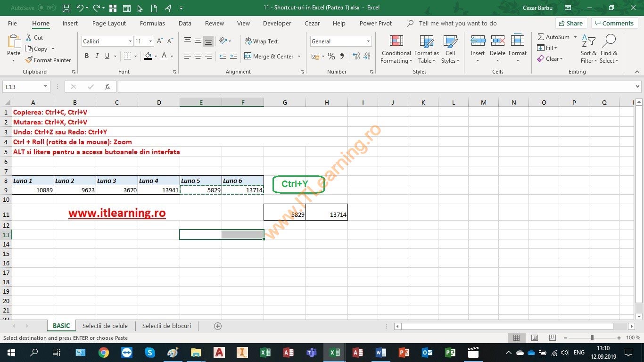Screen dimensions: 644x362
Task: Expand the Merge & Center arrow
Action: (299, 57)
